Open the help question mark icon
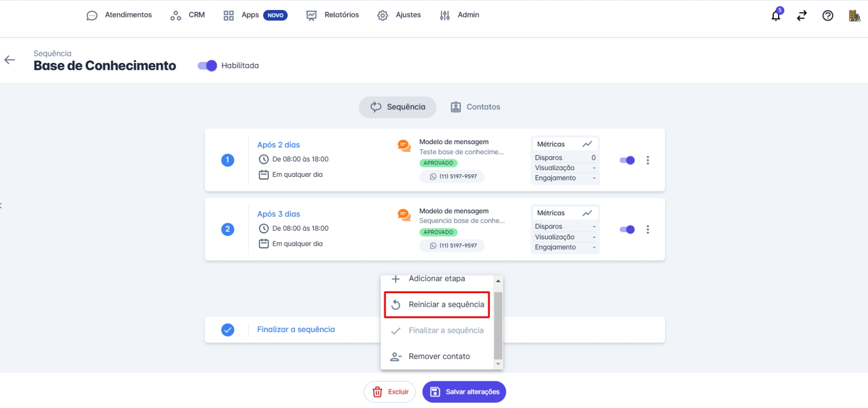This screenshot has height=408, width=868. [x=828, y=16]
